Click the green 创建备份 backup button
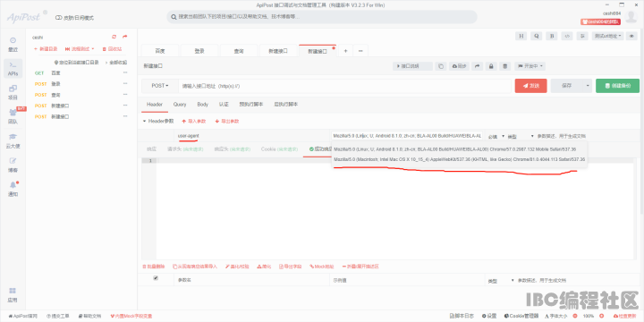This screenshot has width=644, height=322. 617,86
